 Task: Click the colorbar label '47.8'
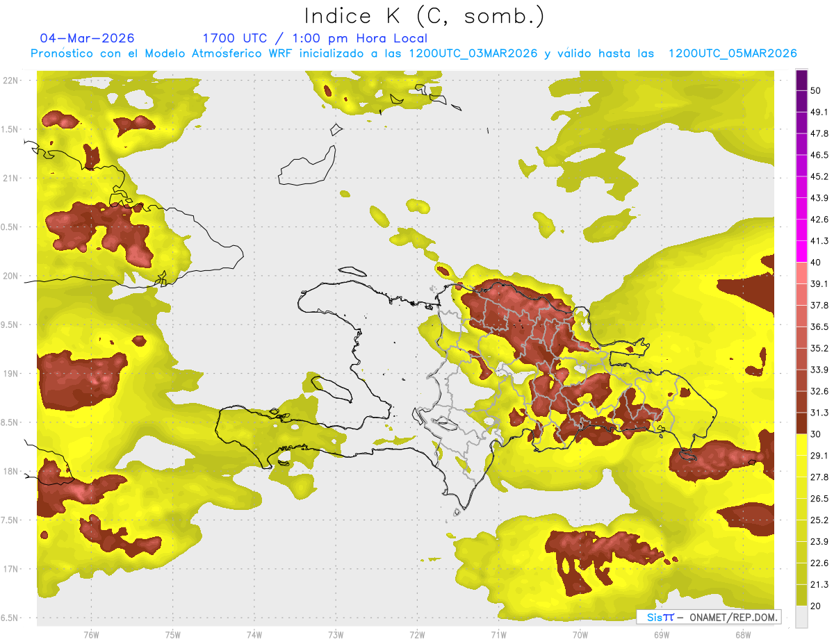819,133
